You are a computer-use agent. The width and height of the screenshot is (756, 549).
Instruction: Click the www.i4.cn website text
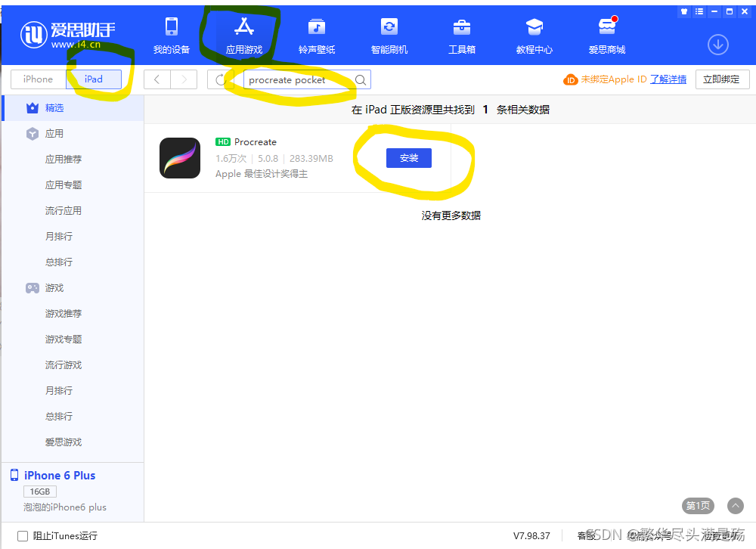[76, 45]
